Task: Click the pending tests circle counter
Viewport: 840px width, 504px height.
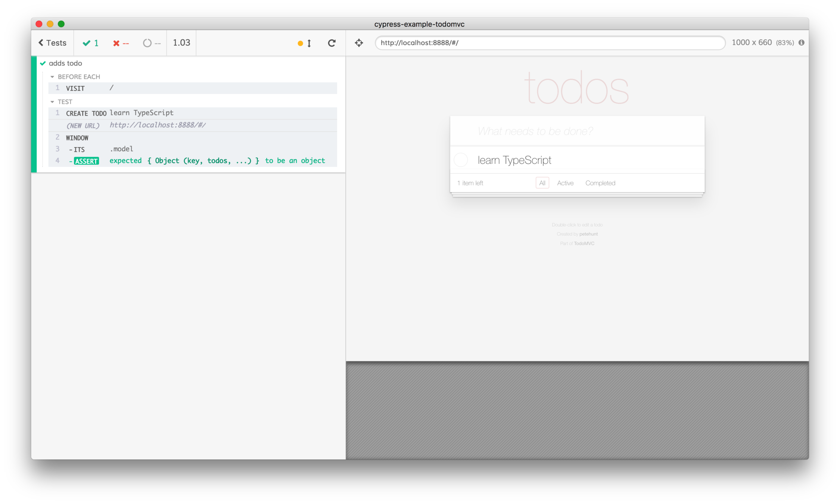Action: tap(152, 43)
